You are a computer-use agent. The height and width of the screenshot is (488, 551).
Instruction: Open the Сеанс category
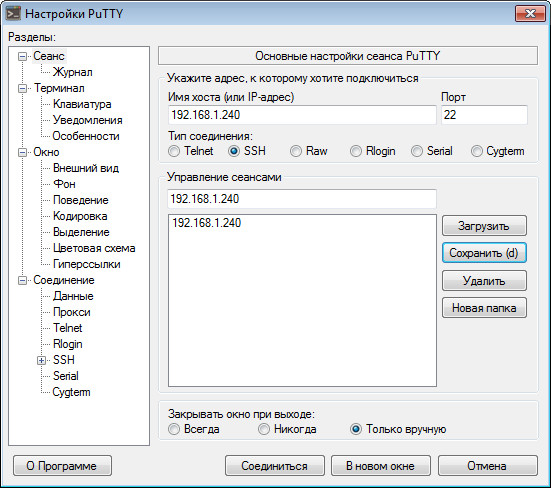point(49,56)
